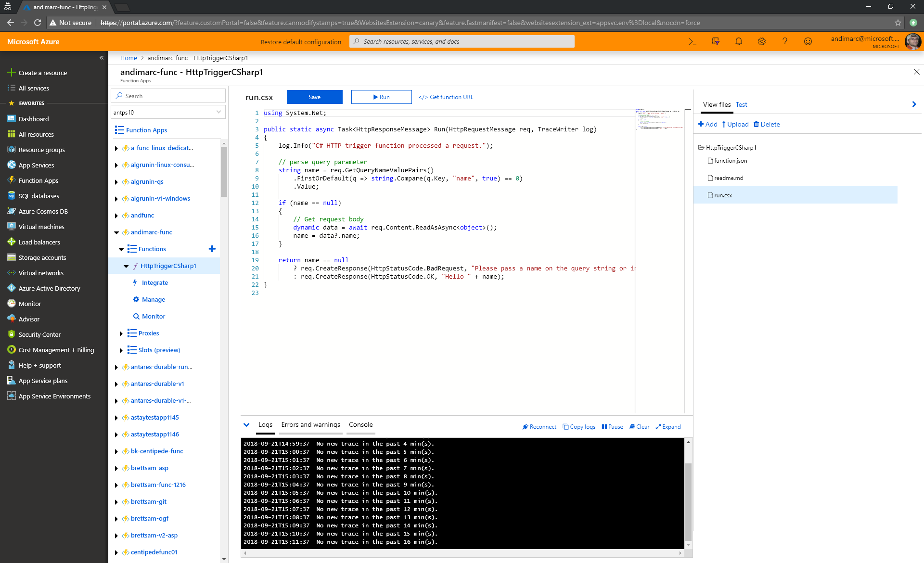Open Cloud Shell from the top bar

click(x=692, y=41)
